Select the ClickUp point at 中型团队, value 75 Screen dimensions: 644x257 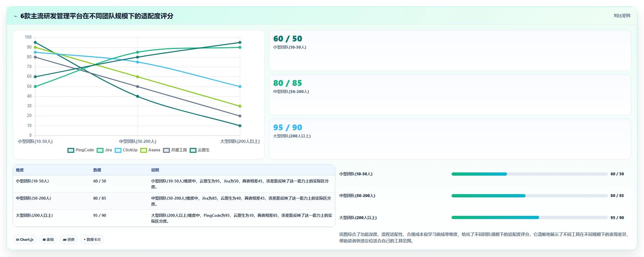pos(138,62)
